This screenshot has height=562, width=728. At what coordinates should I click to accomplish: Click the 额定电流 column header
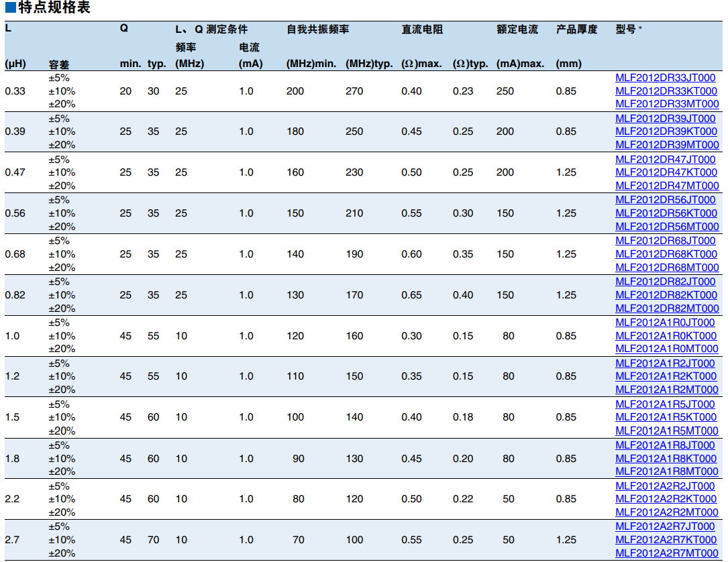click(517, 30)
